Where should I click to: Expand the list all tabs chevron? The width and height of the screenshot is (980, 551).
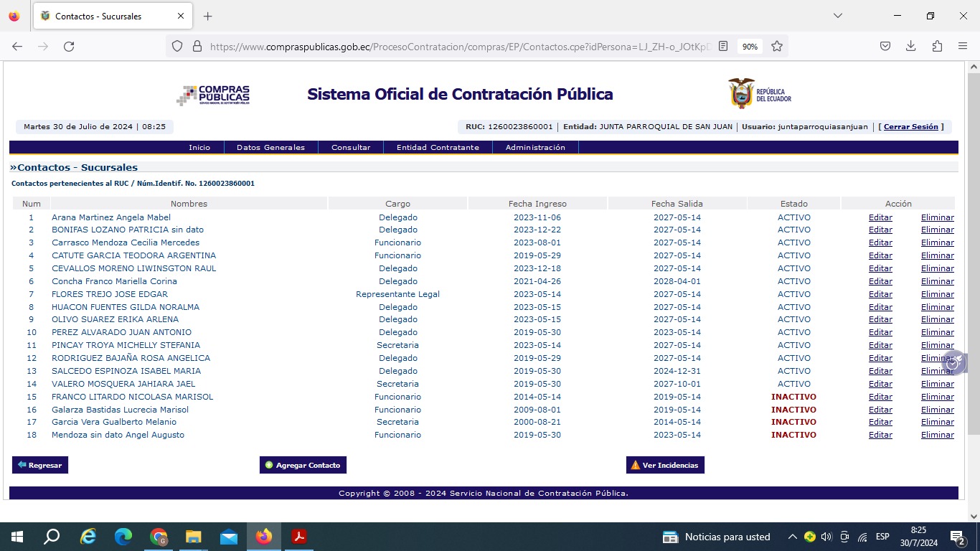click(x=837, y=16)
